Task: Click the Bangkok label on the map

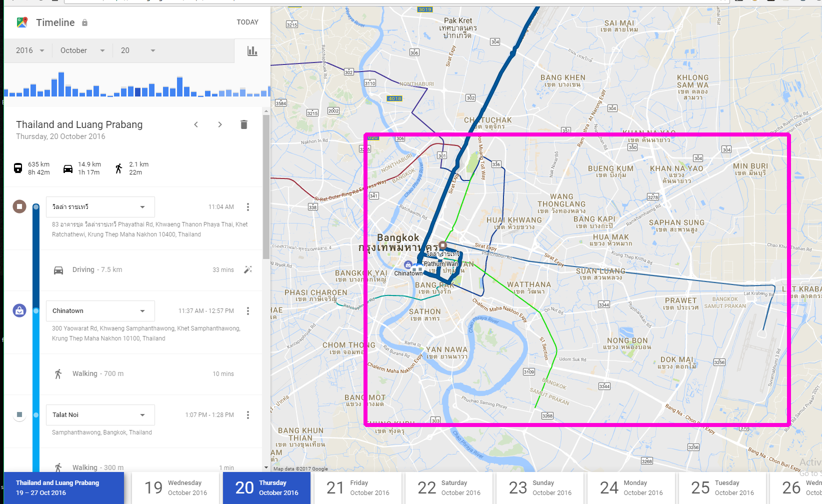Action: pos(398,238)
